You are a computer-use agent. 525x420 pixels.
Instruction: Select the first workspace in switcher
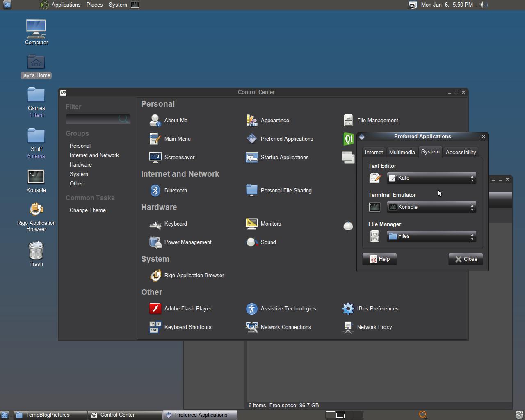[x=331, y=415]
